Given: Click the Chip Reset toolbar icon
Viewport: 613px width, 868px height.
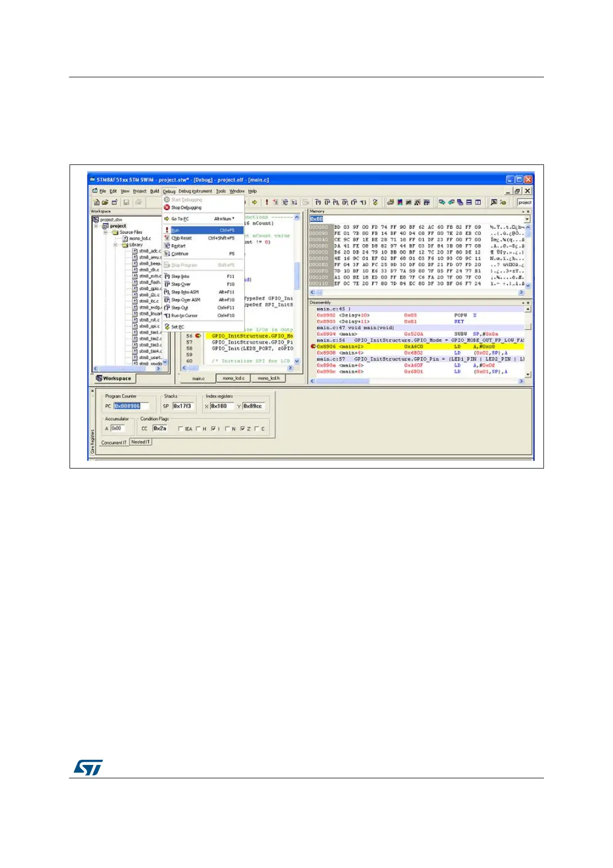Looking at the screenshot, I should tap(276, 203).
